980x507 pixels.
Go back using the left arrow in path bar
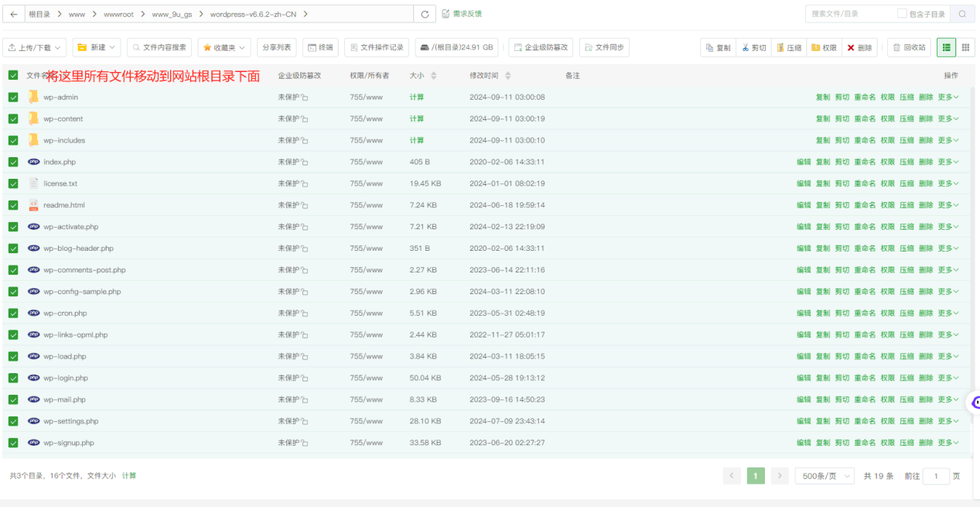coord(13,14)
